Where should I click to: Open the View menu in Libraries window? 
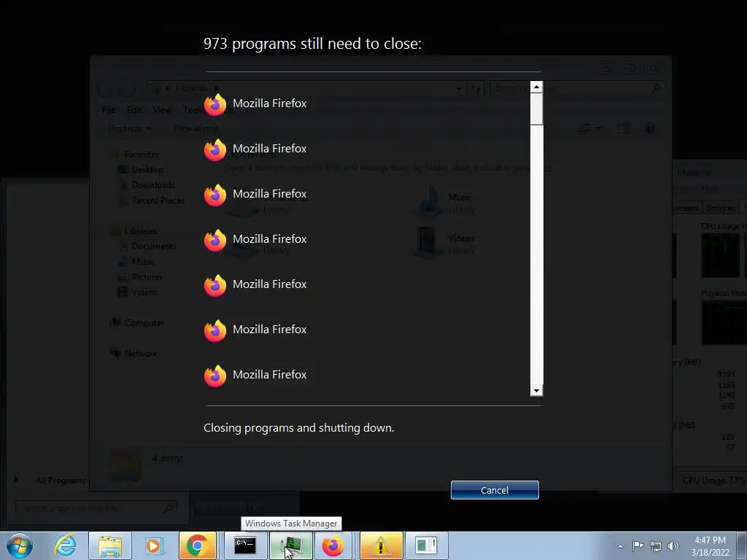162,110
